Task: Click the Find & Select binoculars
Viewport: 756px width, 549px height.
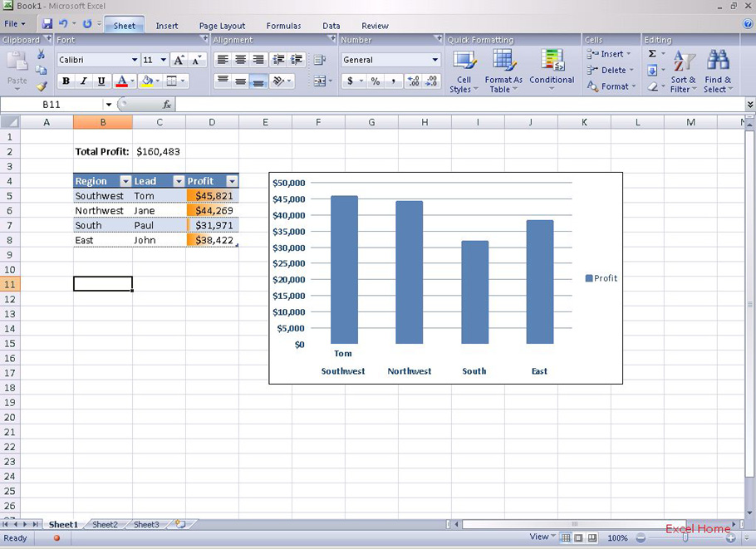Action: pyautogui.click(x=718, y=71)
